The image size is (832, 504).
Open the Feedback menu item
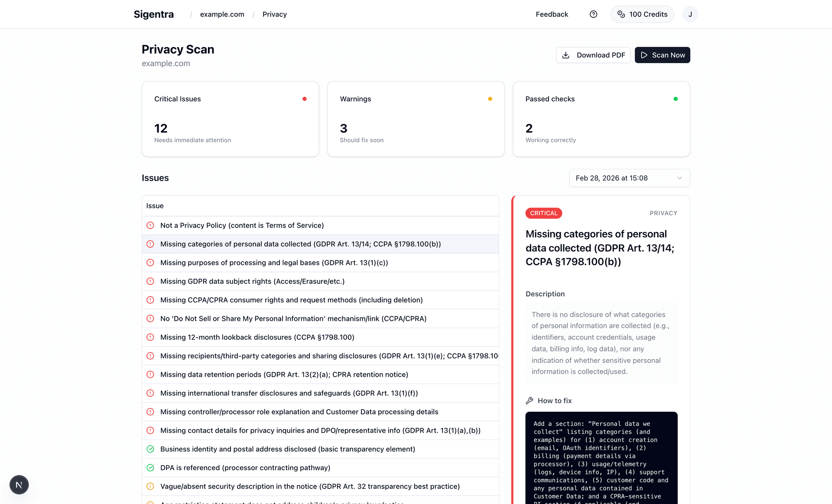552,14
